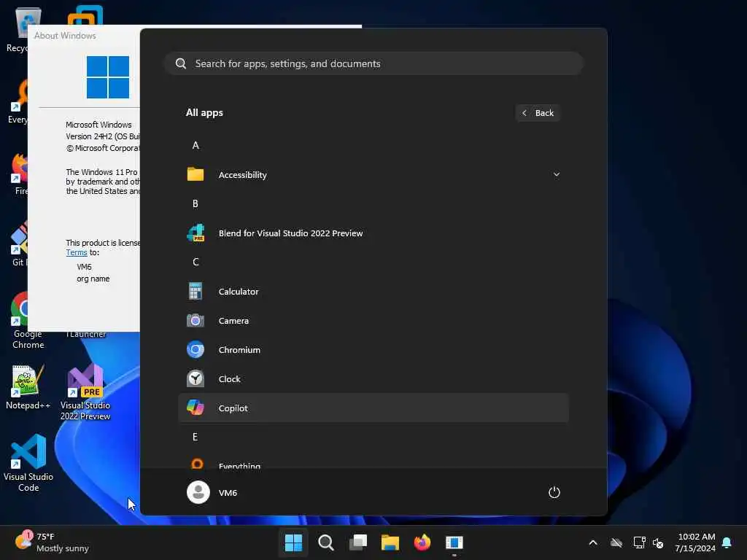Open the Camera app

[373, 321]
